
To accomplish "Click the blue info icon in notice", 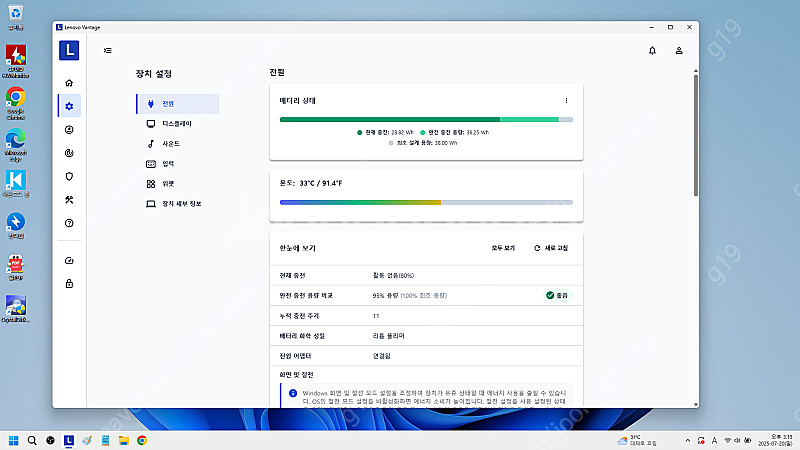I will coord(293,393).
